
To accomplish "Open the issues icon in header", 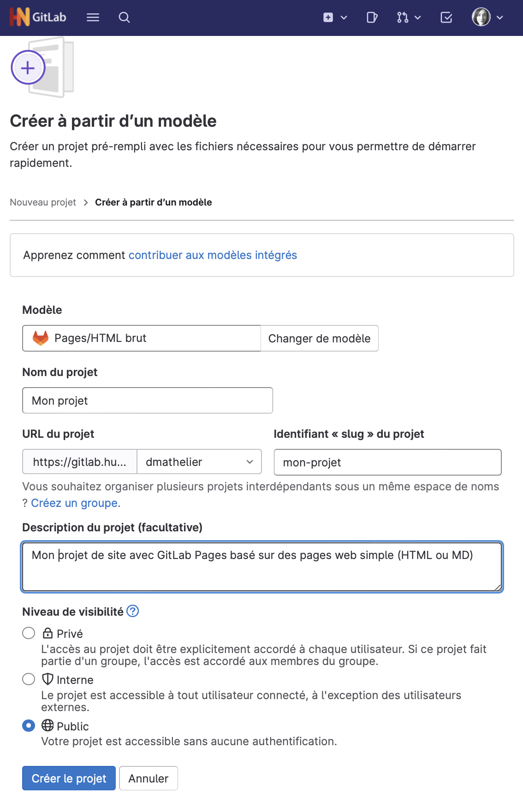I will point(372,18).
